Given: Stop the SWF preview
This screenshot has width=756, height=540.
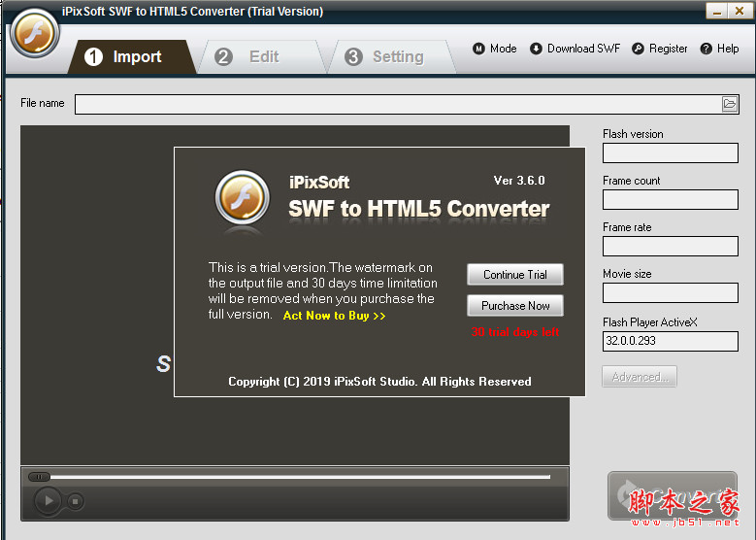Looking at the screenshot, I should pos(75,501).
